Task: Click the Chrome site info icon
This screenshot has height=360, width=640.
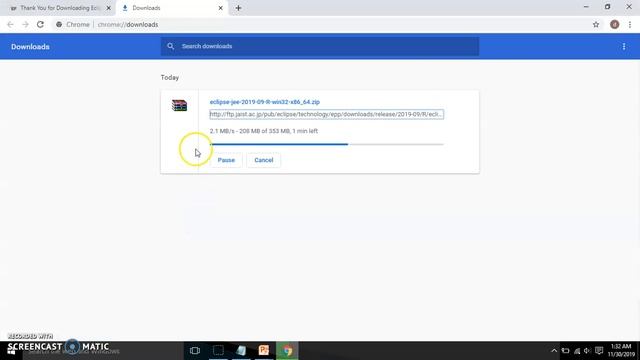Action: (59, 24)
